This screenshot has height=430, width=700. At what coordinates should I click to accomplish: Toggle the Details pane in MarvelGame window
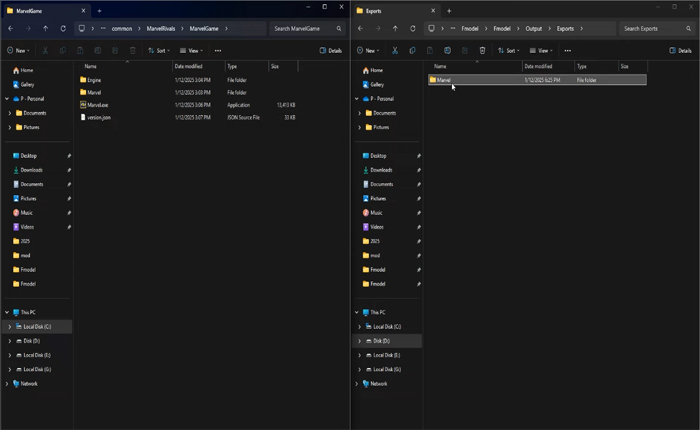point(330,50)
